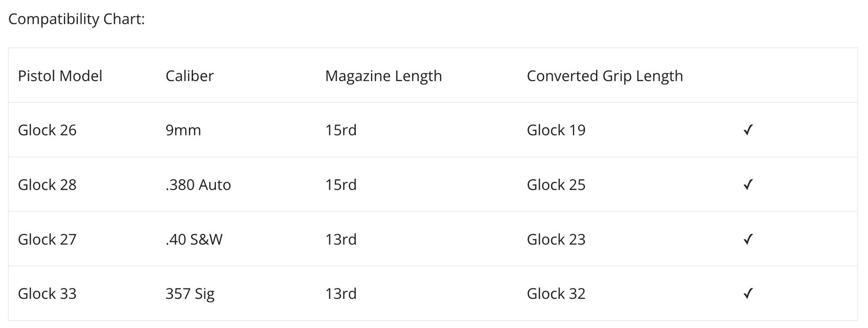Select the Glock 28 pistol model cell

coord(47,185)
